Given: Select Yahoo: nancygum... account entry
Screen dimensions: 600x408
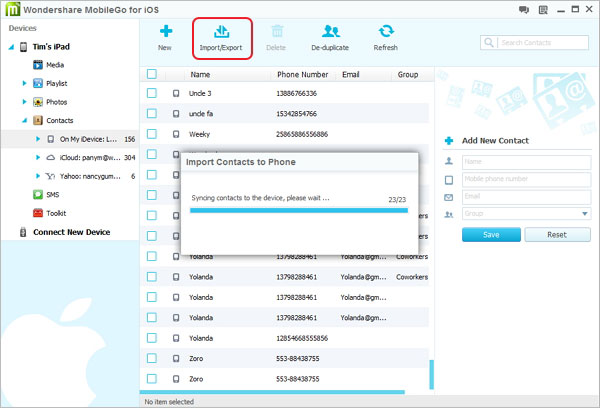Looking at the screenshot, I should (90, 176).
